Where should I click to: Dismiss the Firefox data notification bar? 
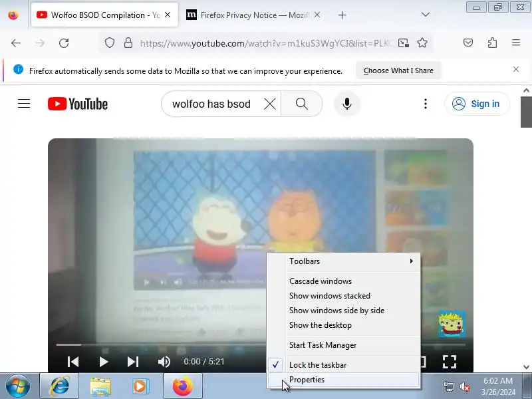(516, 69)
